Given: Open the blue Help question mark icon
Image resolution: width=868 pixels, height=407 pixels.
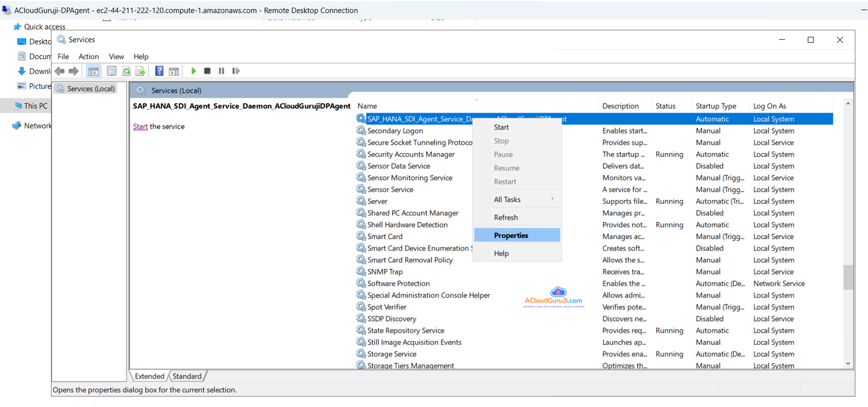Looking at the screenshot, I should point(159,71).
